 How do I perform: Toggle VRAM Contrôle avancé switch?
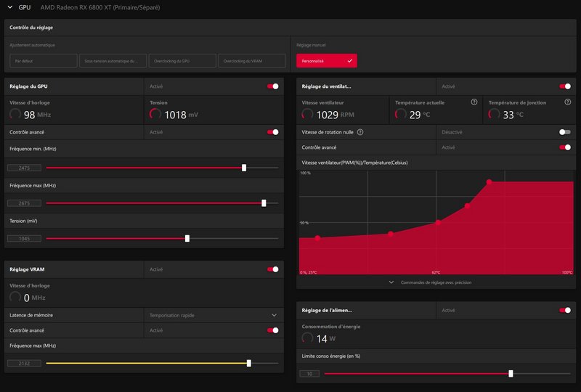273,330
